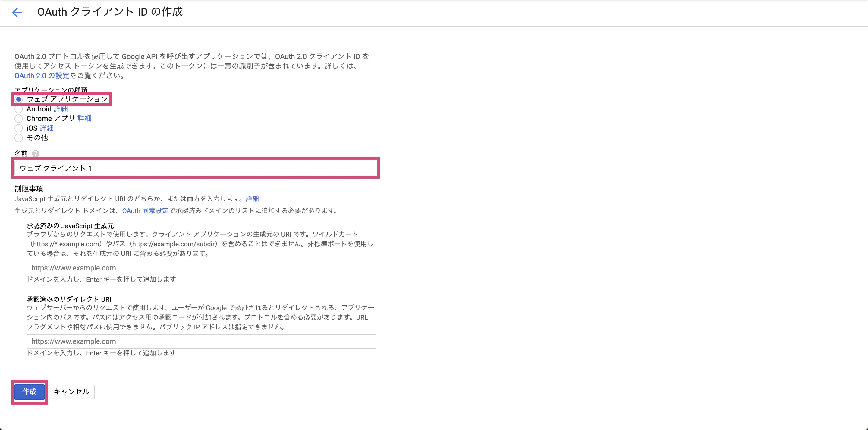Click the page title OAuth クライアント ID の作成
868x430 pixels.
coord(110,12)
